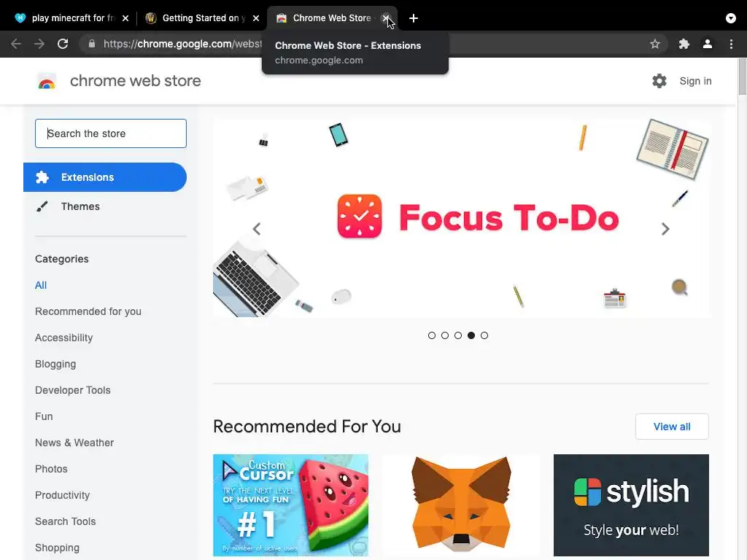Open the MetaMask fox extension card
Image resolution: width=747 pixels, height=560 pixels.
[x=461, y=505]
